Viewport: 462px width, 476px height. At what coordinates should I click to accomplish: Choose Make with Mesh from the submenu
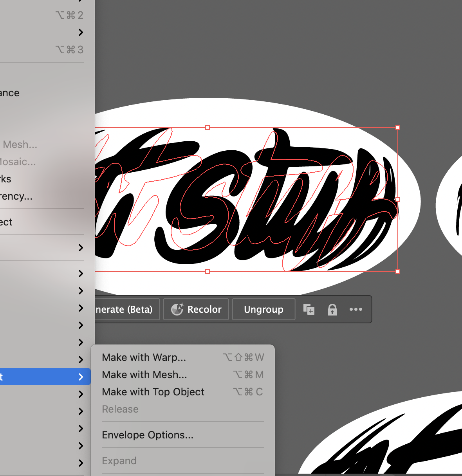[144, 374]
